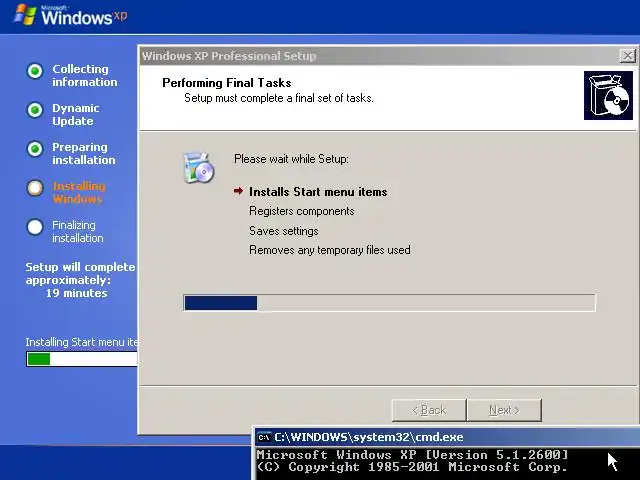This screenshot has width=640, height=480.
Task: Click the Copyright 1985-2001 line in cmd
Action: 412,467
